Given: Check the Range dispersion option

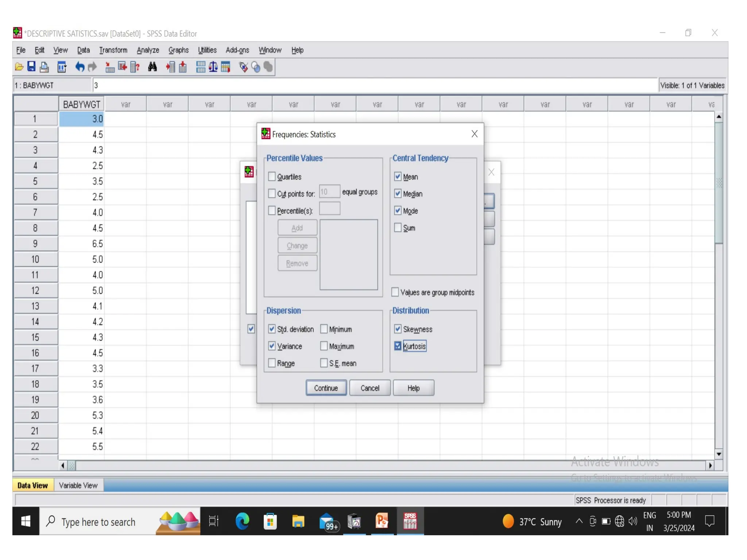Looking at the screenshot, I should pos(272,363).
